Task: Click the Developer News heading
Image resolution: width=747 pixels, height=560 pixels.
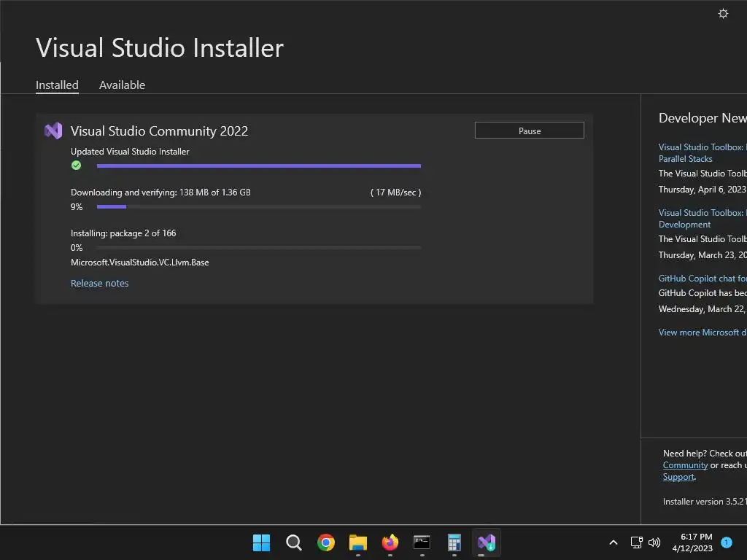Action: (703, 118)
